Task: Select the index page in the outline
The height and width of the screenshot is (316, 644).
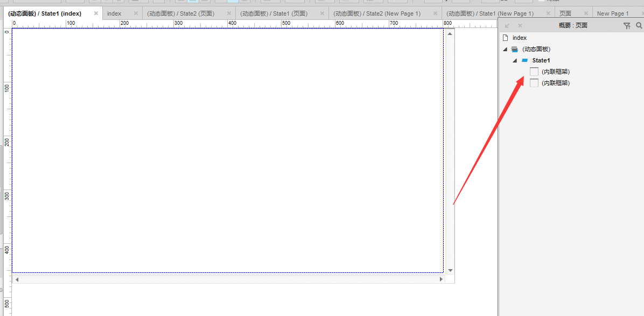Action: (x=519, y=37)
